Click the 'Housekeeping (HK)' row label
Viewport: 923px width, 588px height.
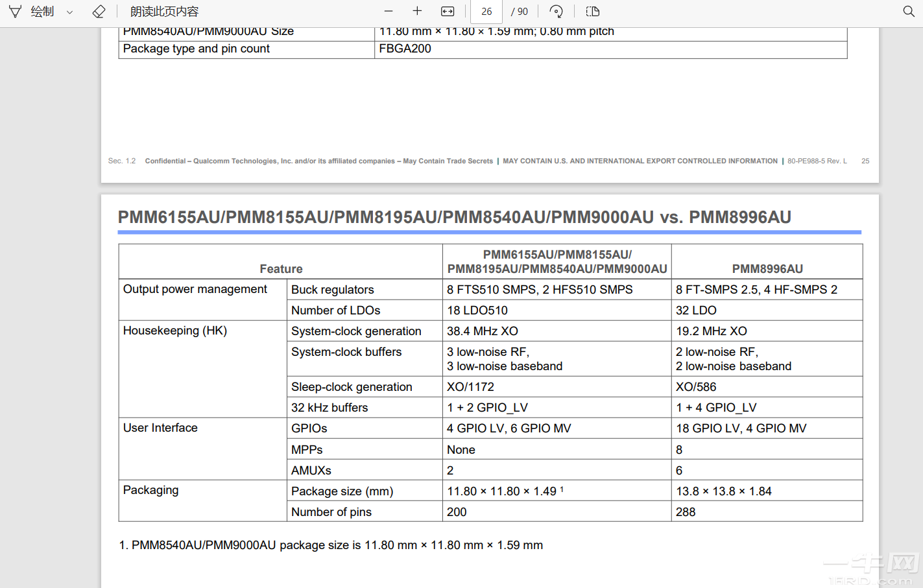[175, 331]
